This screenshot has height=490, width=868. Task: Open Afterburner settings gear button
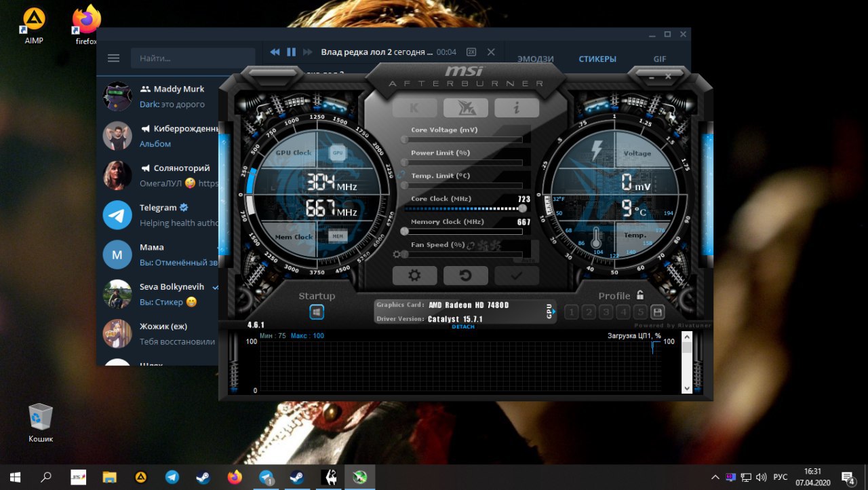(414, 276)
